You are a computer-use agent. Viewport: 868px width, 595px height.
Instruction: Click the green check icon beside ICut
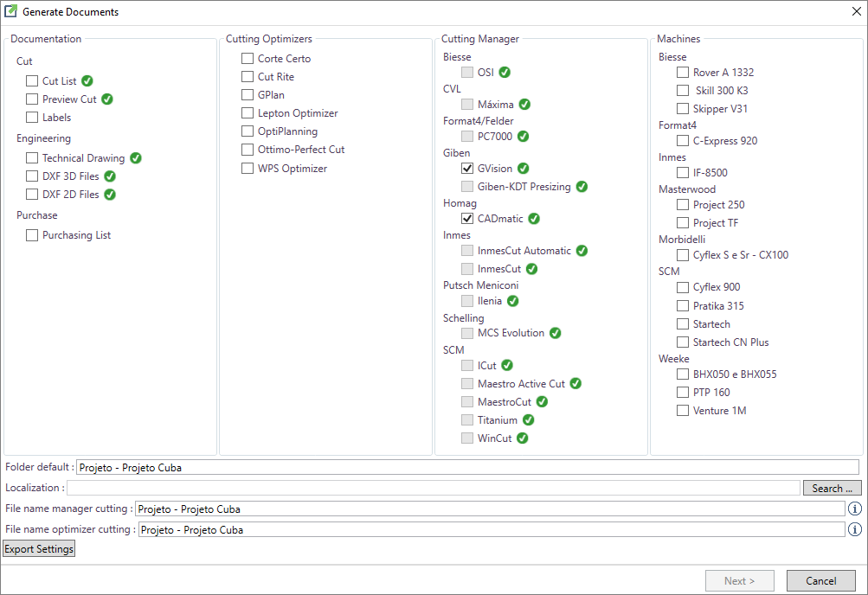[x=507, y=366]
